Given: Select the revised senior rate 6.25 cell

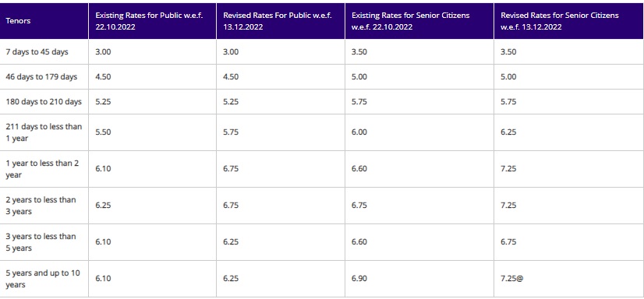Looking at the screenshot, I should coord(508,132).
